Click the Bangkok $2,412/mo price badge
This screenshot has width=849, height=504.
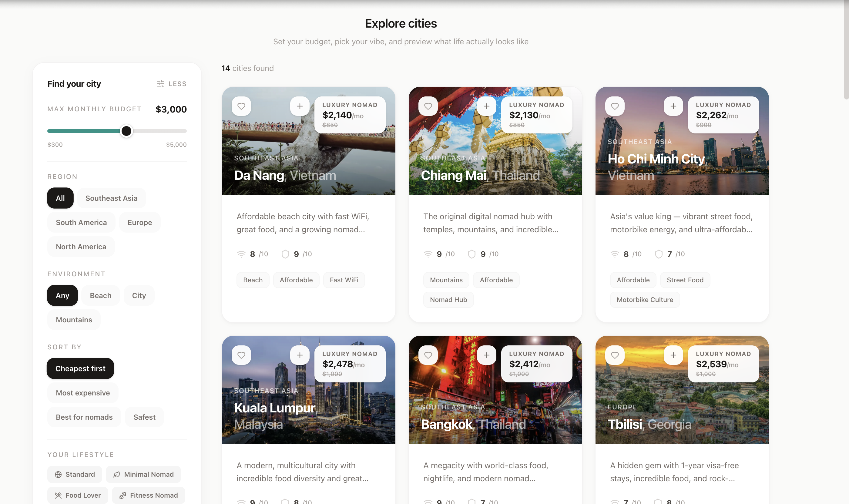[537, 364]
